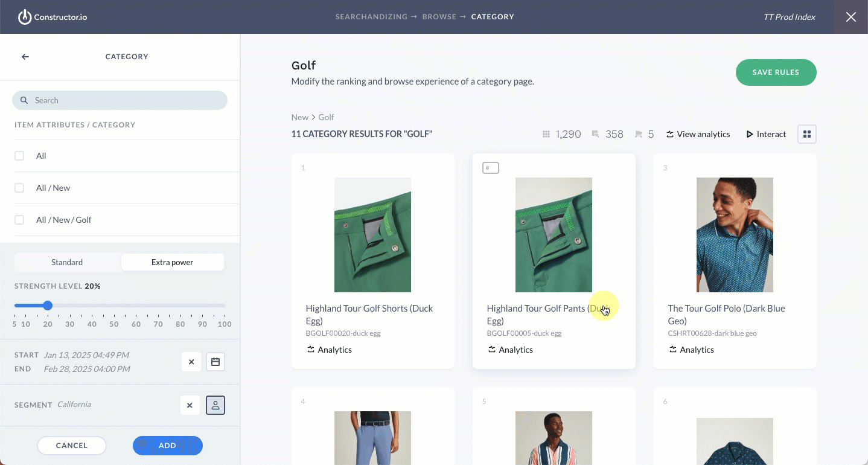
Task: Check the 'All' category checkbox
Action: (x=19, y=156)
